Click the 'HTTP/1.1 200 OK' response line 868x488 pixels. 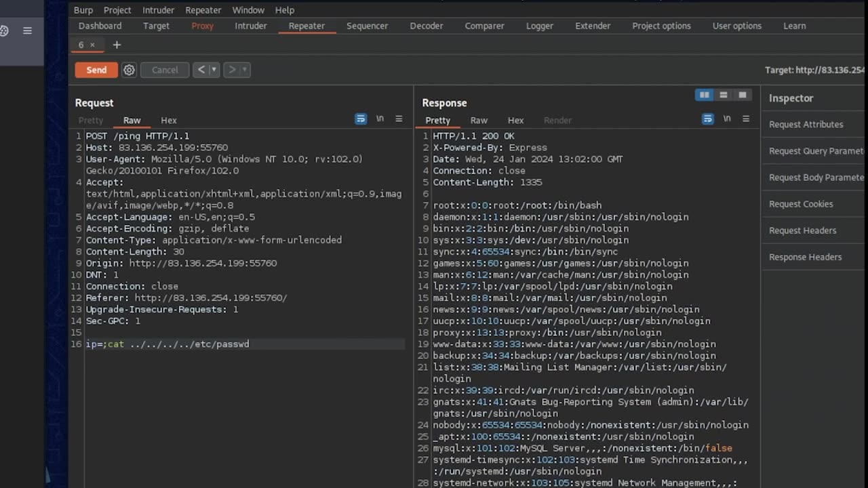click(474, 136)
